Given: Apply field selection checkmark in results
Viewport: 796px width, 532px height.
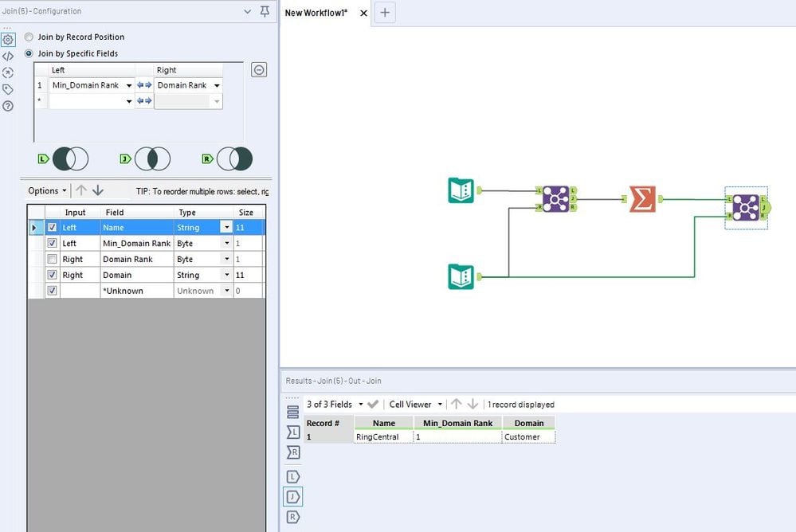Looking at the screenshot, I should coord(373,404).
